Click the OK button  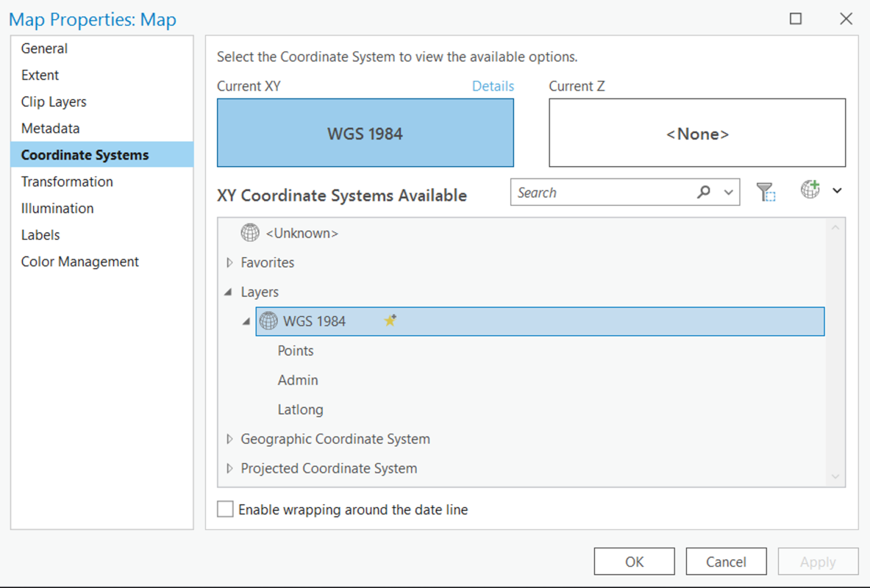634,561
